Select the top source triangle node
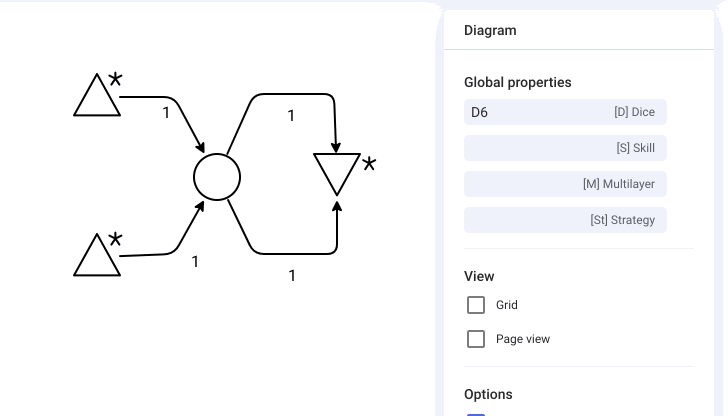 tap(97, 98)
